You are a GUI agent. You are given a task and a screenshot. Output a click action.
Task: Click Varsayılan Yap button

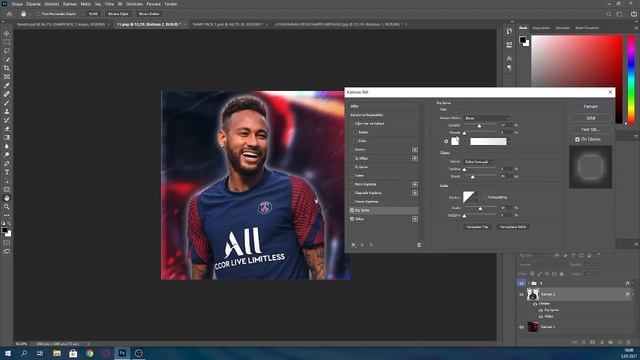pyautogui.click(x=477, y=227)
